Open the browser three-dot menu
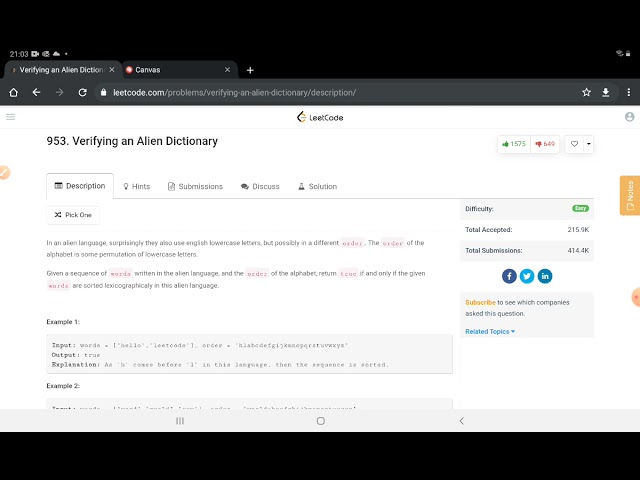The width and height of the screenshot is (640, 480). (629, 93)
